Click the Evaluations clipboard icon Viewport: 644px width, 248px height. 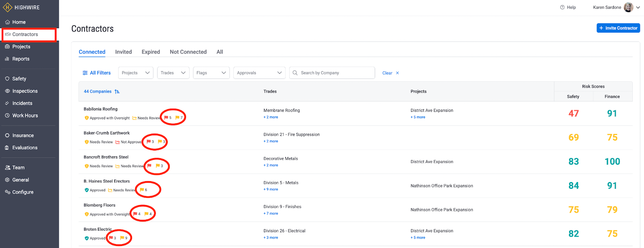tap(7, 148)
